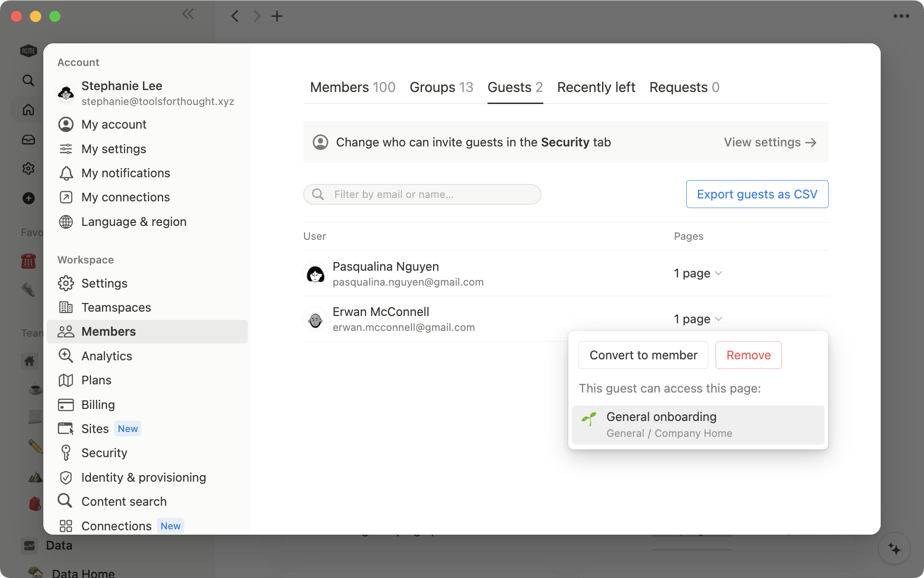Click Export guests as CSV button
Screen dimensions: 924x578
click(x=757, y=194)
